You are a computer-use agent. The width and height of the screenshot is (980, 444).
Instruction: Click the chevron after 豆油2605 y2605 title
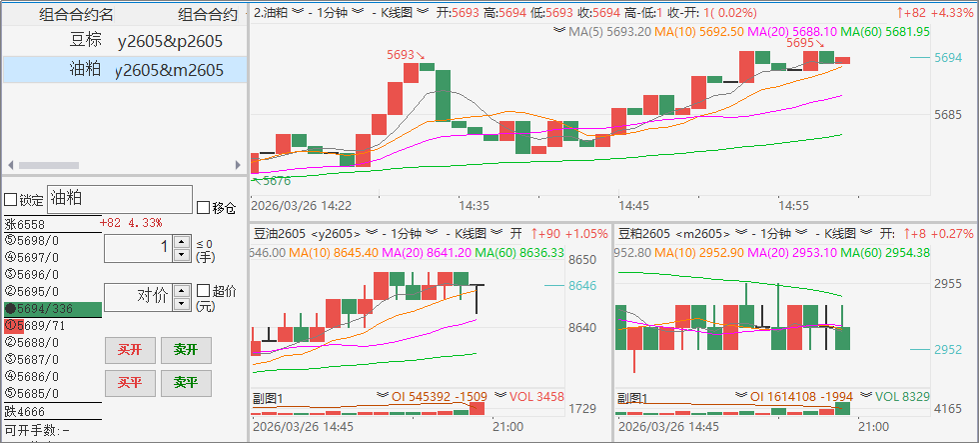pyautogui.click(x=355, y=233)
